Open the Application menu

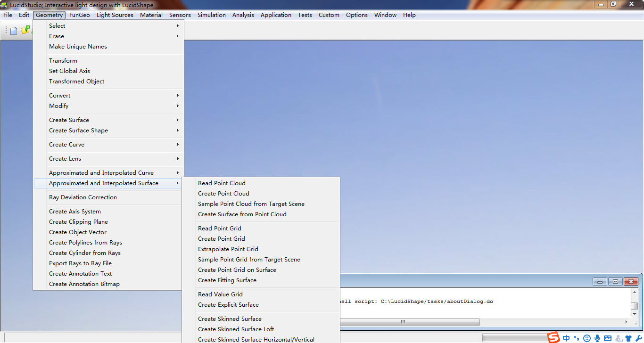pyautogui.click(x=276, y=15)
